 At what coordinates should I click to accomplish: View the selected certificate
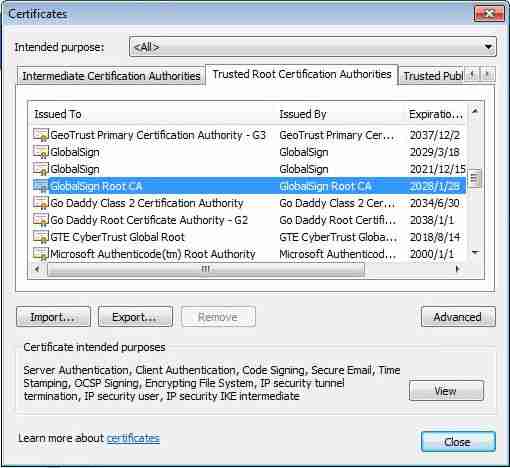(446, 391)
